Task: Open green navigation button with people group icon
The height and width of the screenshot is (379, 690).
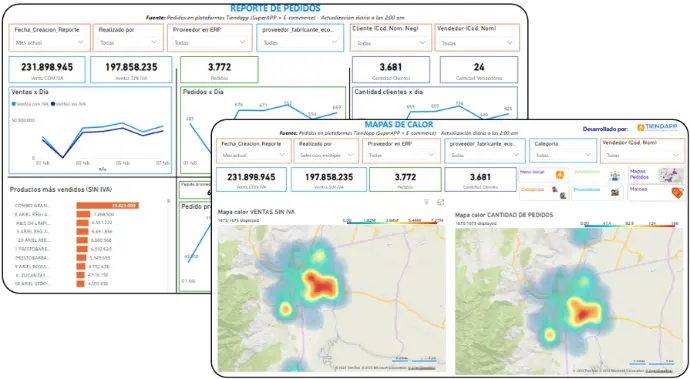Action: pos(597,175)
